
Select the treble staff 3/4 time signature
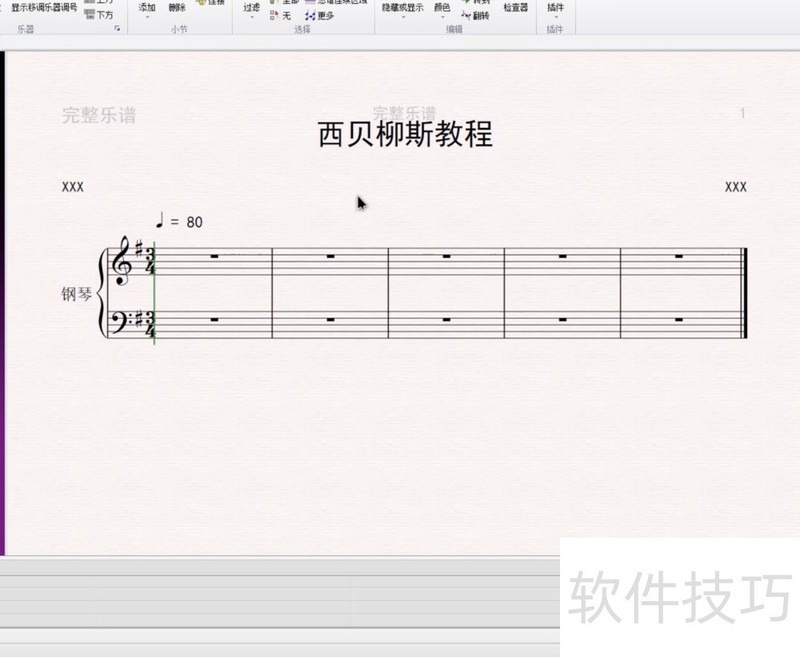click(x=150, y=262)
